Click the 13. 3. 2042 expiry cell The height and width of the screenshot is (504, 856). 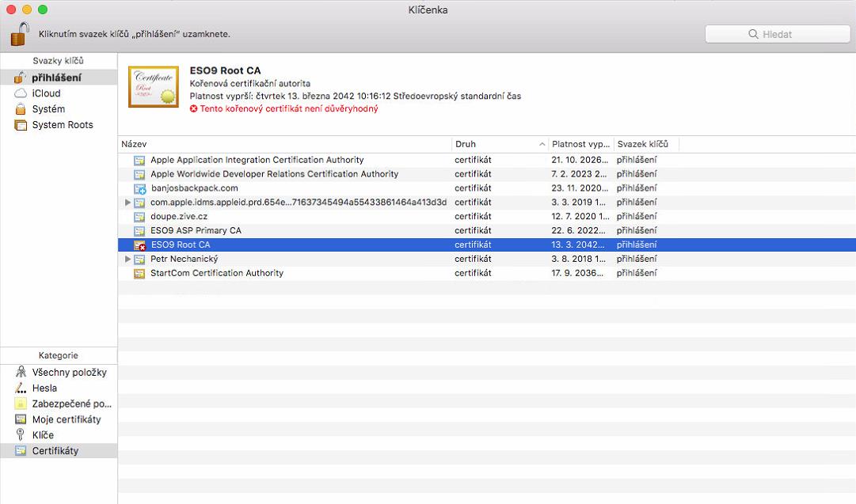coord(577,245)
